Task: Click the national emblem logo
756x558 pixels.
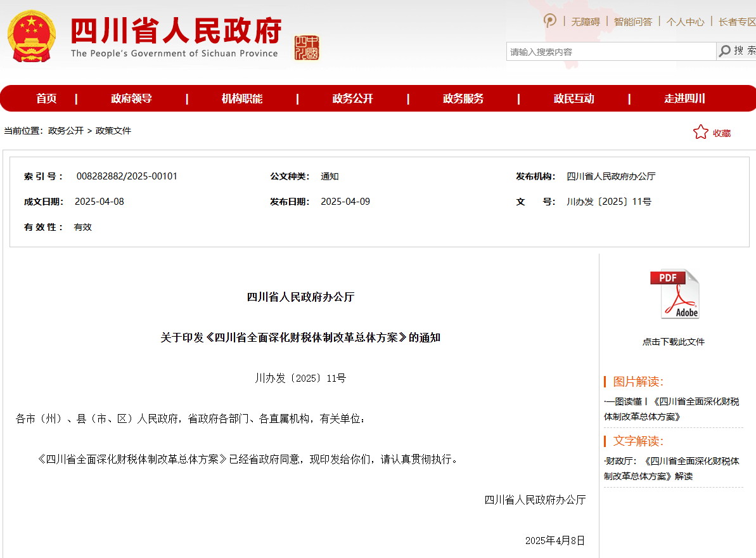Action: coord(32,36)
